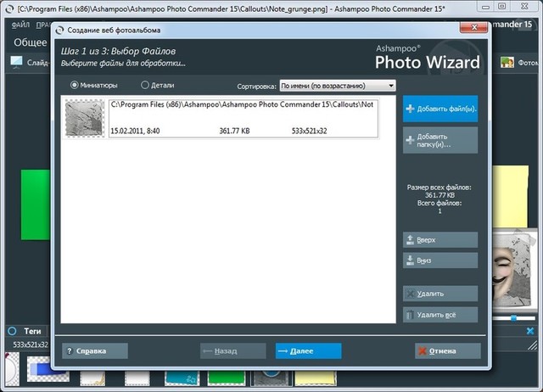
Task: Open the 'Файл' menu in menu bar
Action: (21, 23)
